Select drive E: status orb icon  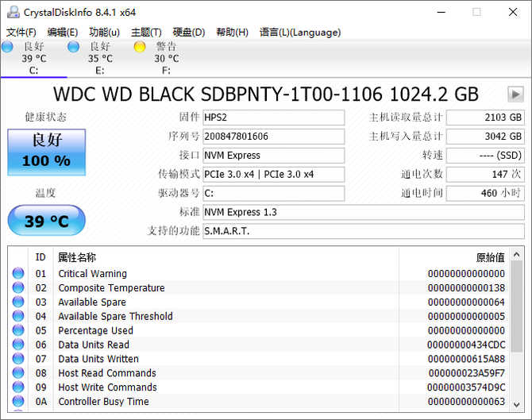click(x=74, y=48)
